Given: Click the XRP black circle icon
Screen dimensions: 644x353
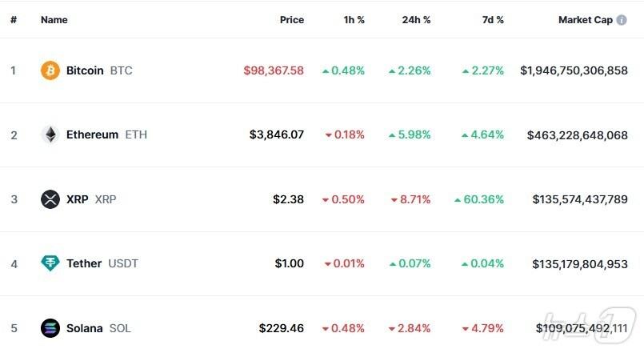Looking at the screenshot, I should [50, 199].
